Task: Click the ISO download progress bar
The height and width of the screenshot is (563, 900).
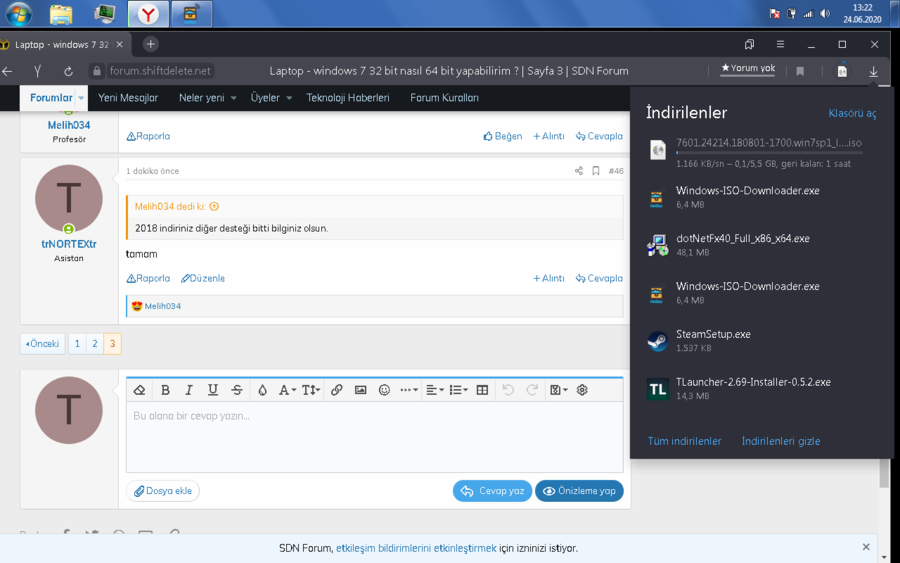Action: [x=769, y=153]
